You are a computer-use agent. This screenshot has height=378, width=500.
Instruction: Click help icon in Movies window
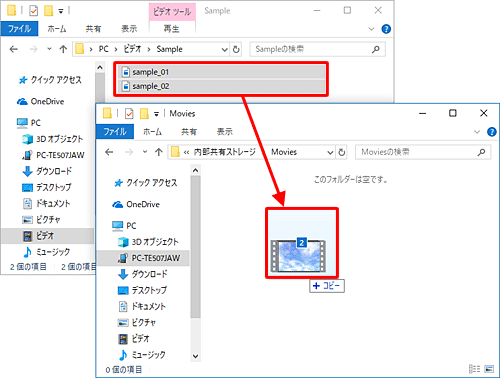[492, 132]
